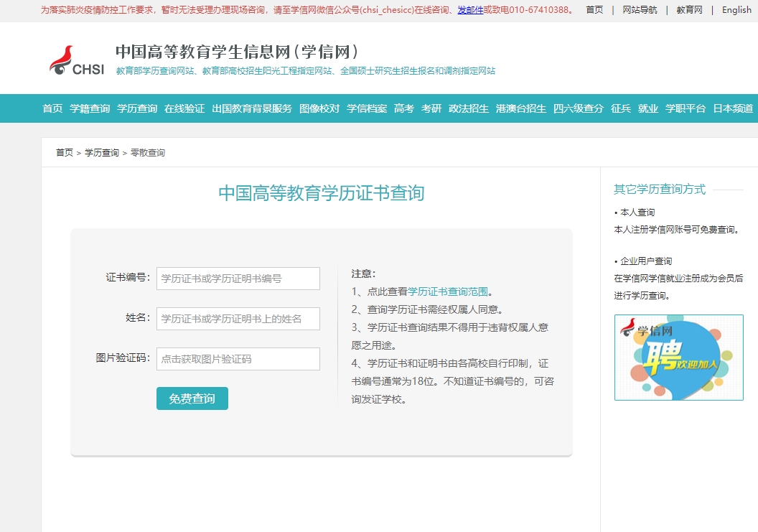Screen dimensions: 758x532
Task: Open 学职平台 navigation item
Action: (x=686, y=108)
